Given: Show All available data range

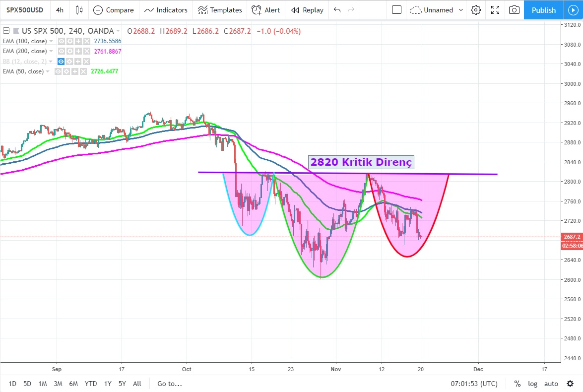Looking at the screenshot, I should tap(137, 384).
